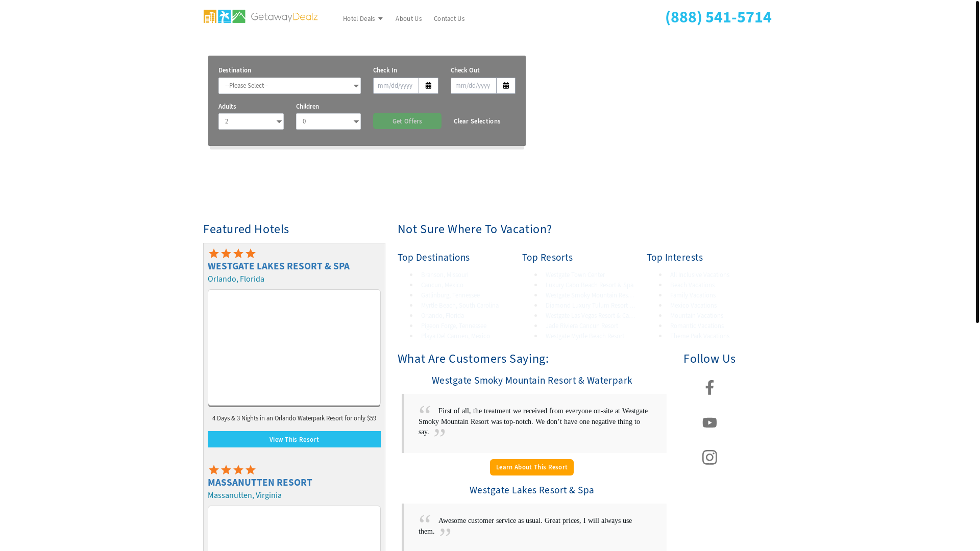Call the (888) 541-5714 phone link

pyautogui.click(x=718, y=17)
